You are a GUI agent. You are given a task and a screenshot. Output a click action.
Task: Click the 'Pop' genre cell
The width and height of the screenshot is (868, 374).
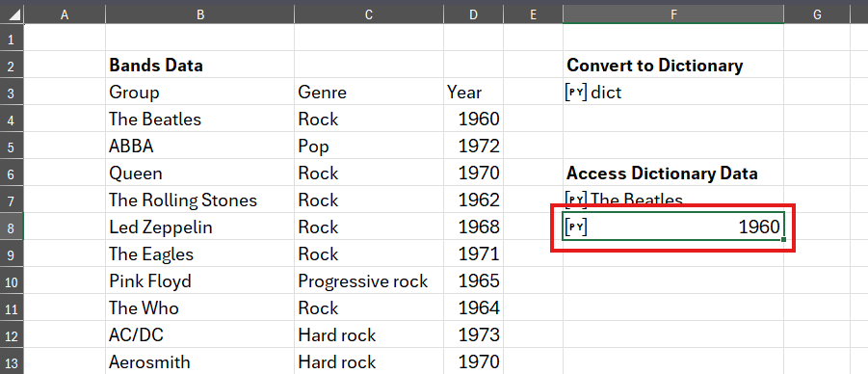coord(369,146)
